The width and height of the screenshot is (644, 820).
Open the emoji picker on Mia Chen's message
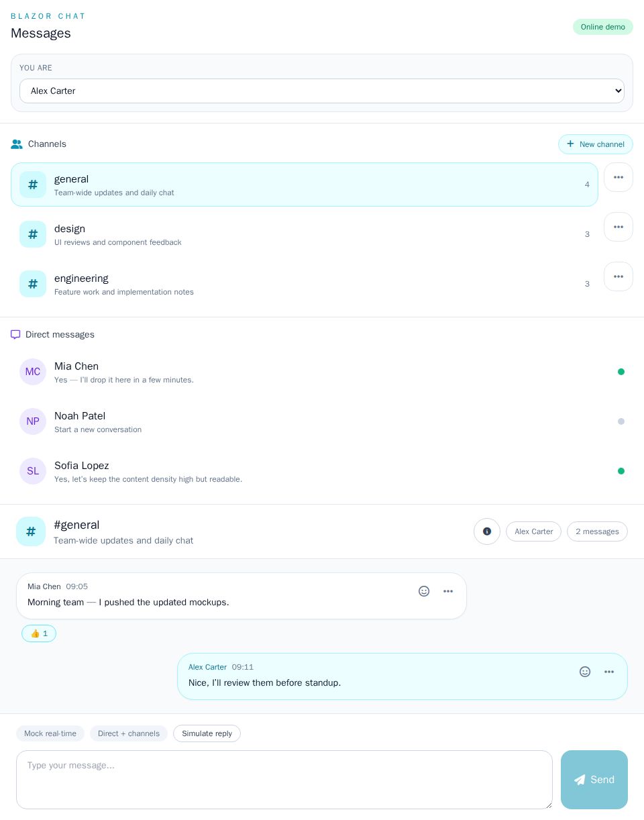tap(424, 591)
